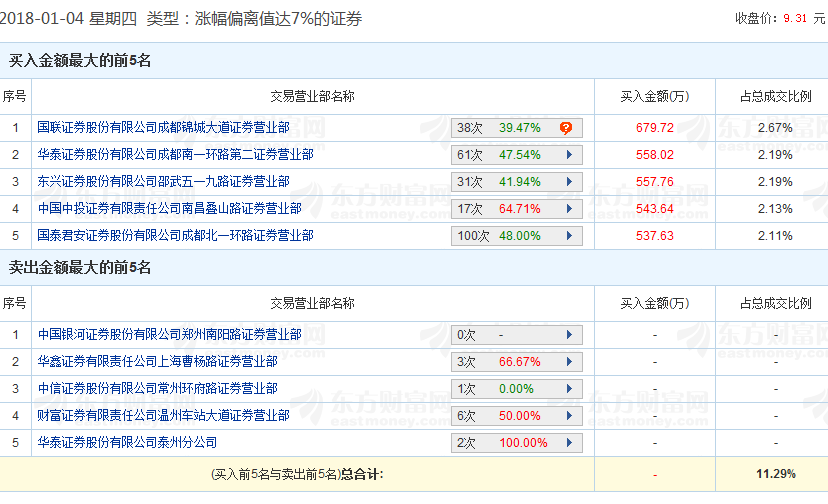
Task: Open 华鑫证券上海曹杨路证券营业部 link
Action: tap(157, 362)
